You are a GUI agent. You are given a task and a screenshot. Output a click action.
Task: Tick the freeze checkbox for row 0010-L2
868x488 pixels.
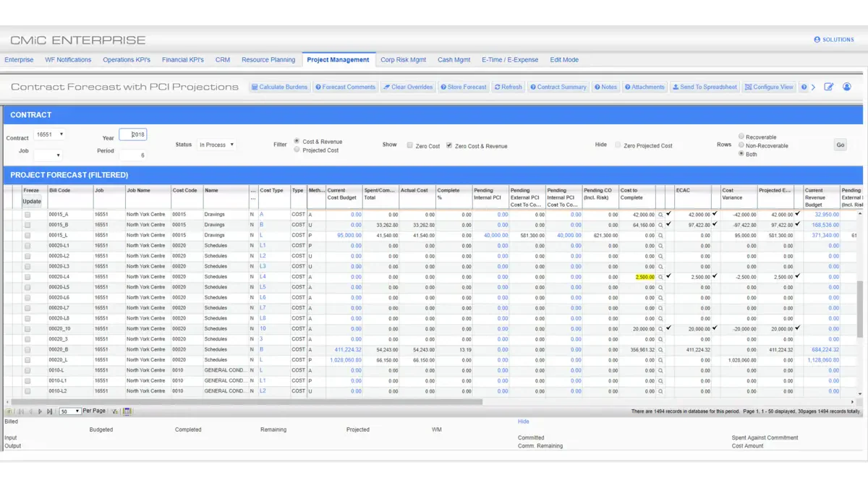(27, 391)
